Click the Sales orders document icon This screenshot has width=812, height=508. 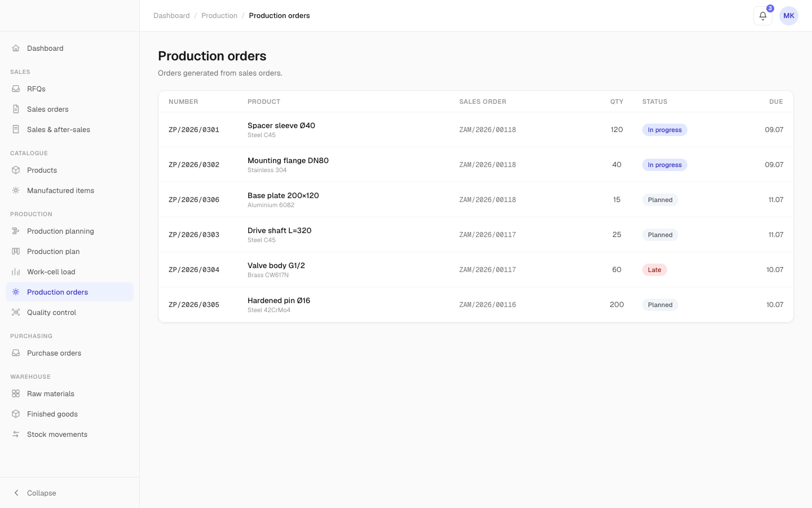coord(16,109)
